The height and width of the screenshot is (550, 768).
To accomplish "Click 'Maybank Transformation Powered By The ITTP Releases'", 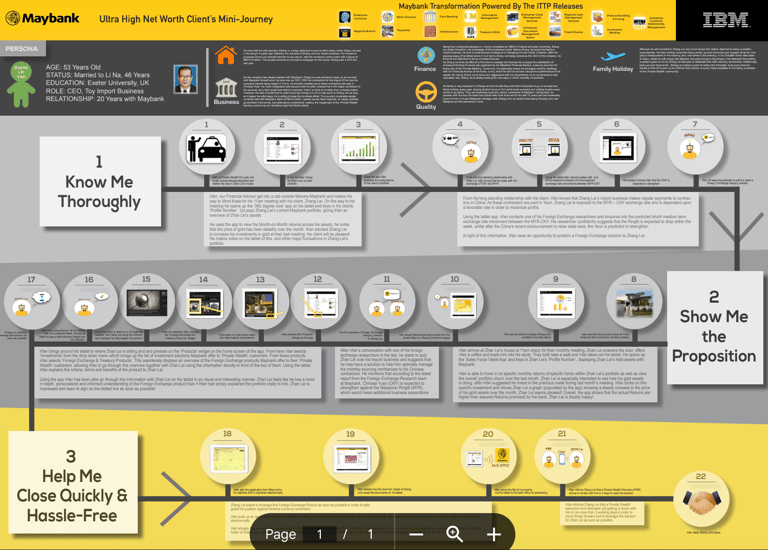I will click(x=490, y=6).
